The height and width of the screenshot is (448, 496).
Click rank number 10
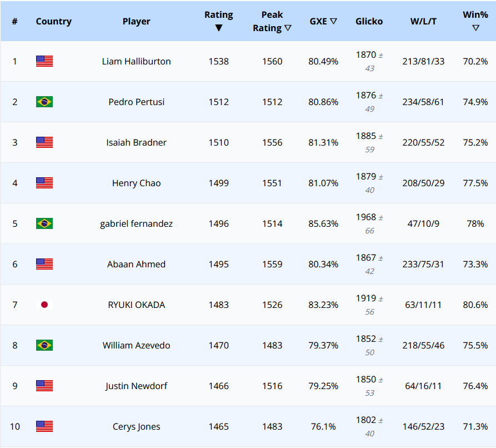tap(15, 426)
